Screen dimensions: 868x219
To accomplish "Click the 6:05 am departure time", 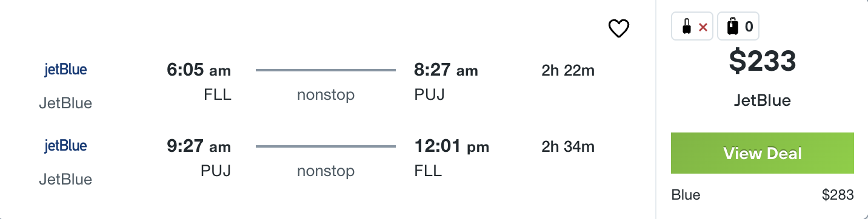I will (x=199, y=70).
